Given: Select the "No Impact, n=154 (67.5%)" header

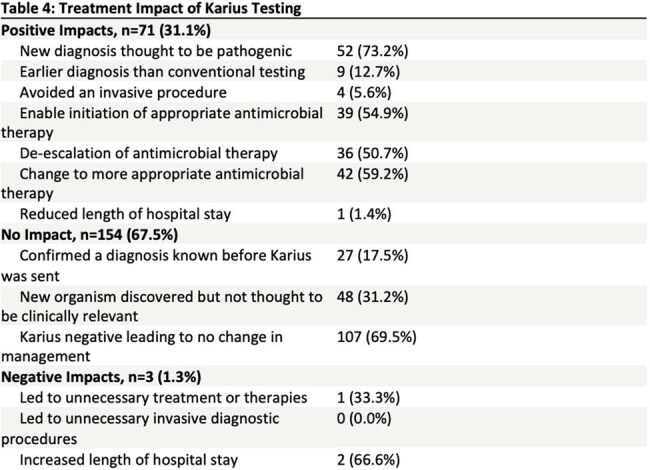Looking at the screenshot, I should pos(90,235).
